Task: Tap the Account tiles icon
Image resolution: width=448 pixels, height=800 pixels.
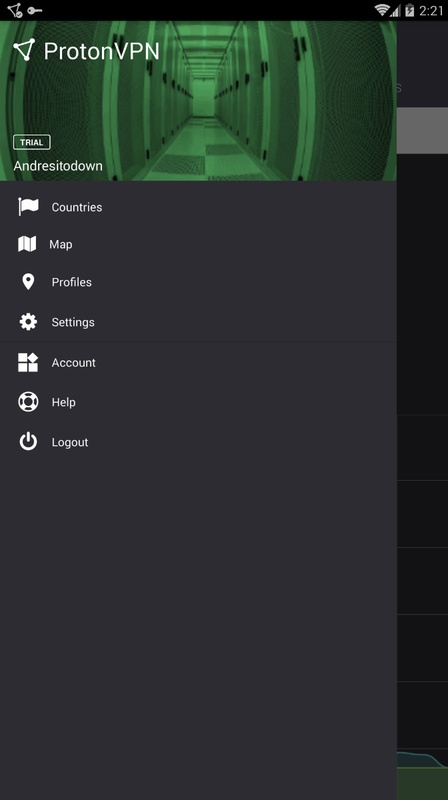Action: point(28,362)
